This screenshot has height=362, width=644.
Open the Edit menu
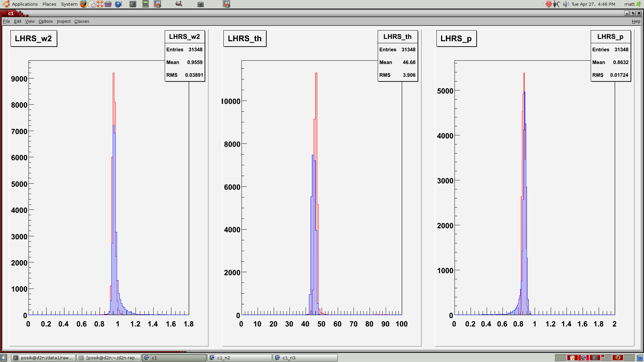(17, 21)
